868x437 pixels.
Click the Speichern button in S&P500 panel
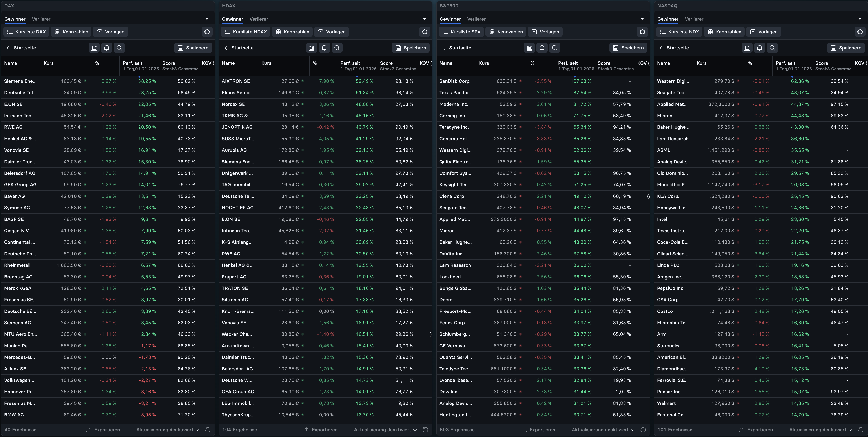[x=628, y=48]
